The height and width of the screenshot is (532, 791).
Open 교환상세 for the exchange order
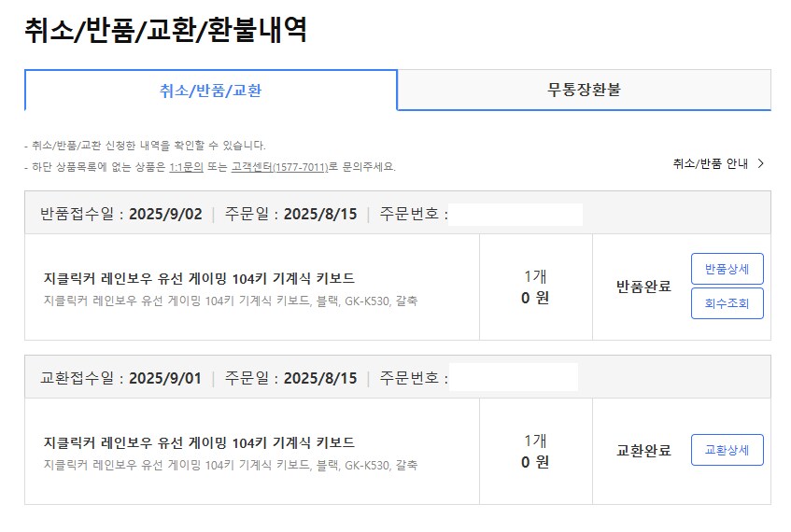pos(727,450)
